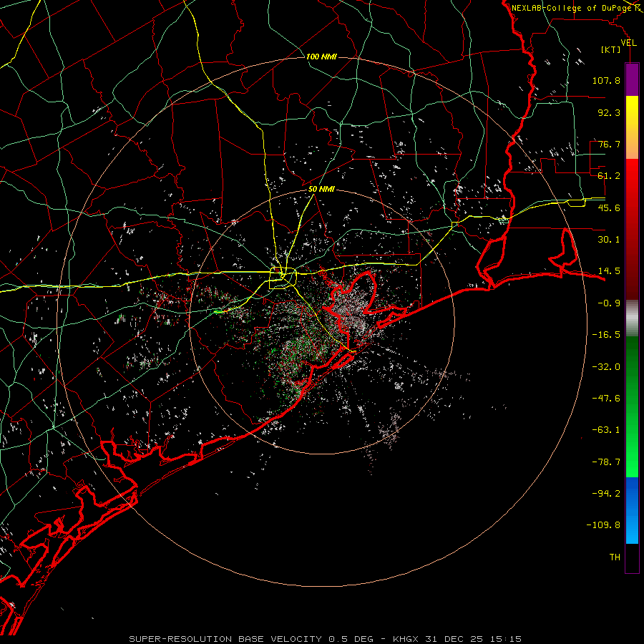Click the 31 DEC 25 15:15 timestamp
The image size is (644, 644).
click(473, 639)
